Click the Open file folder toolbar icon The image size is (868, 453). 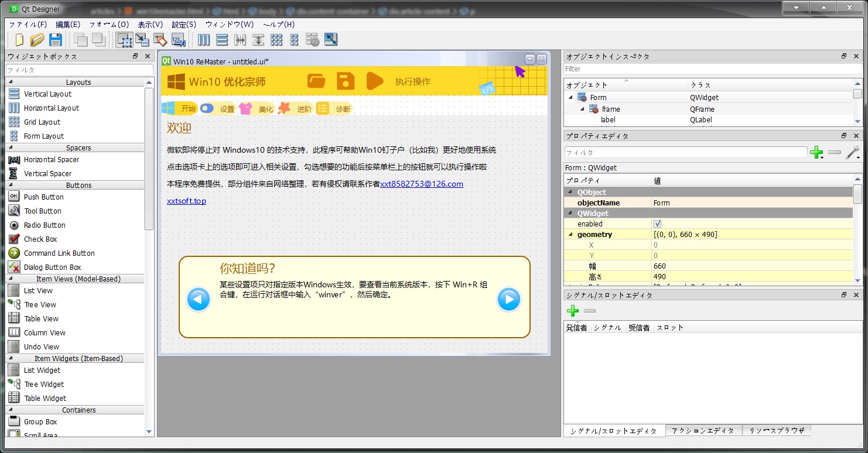[x=37, y=40]
